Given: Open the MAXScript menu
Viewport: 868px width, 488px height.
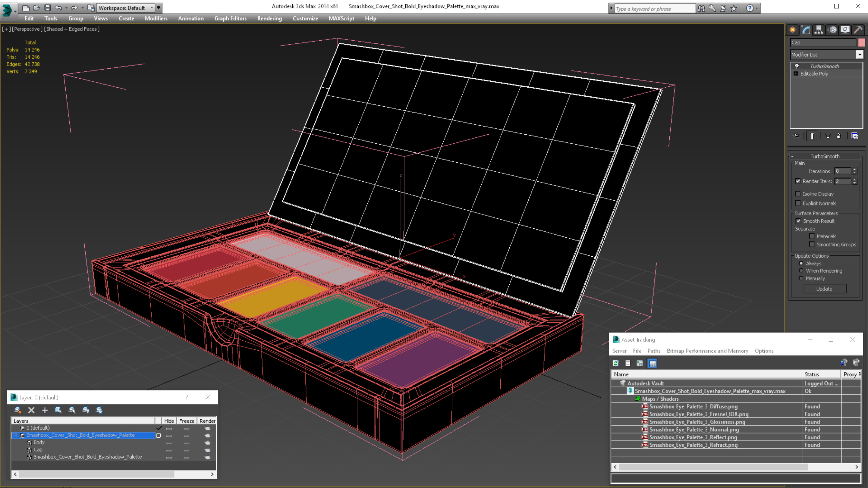Looking at the screenshot, I should click(x=341, y=18).
